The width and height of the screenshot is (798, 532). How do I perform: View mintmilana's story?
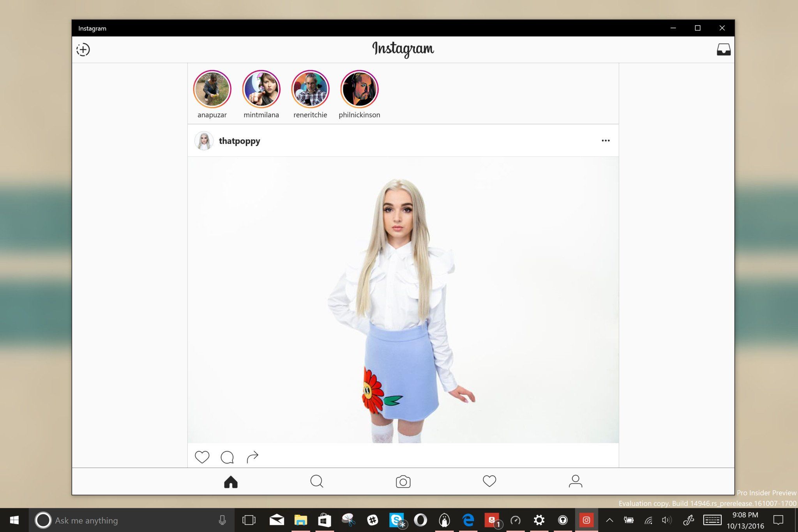pos(261,89)
